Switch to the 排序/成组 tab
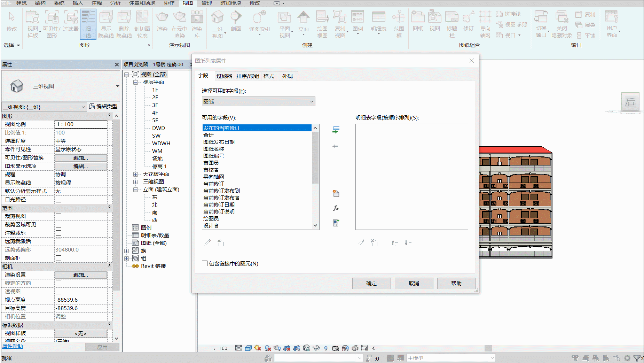The image size is (644, 363). point(248,76)
